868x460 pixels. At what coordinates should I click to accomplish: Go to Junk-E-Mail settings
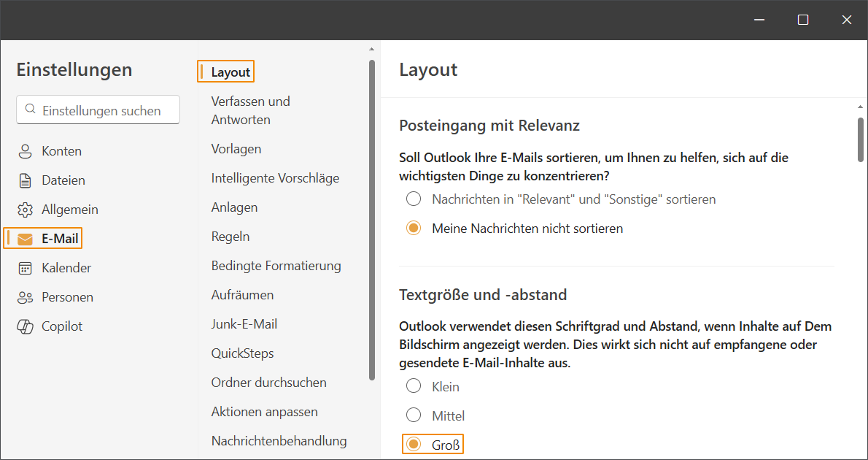[244, 324]
